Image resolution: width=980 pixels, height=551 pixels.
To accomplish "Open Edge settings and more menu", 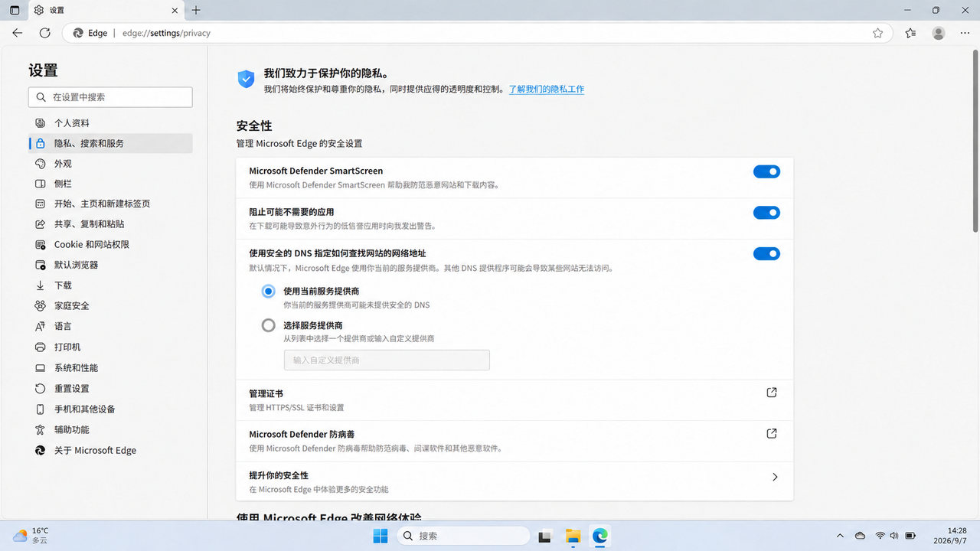I will pos(963,33).
